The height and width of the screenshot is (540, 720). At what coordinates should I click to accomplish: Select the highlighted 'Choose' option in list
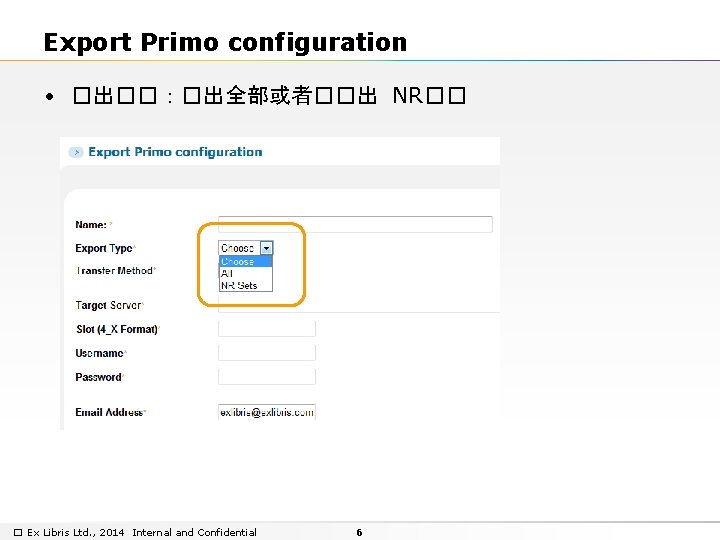[246, 261]
